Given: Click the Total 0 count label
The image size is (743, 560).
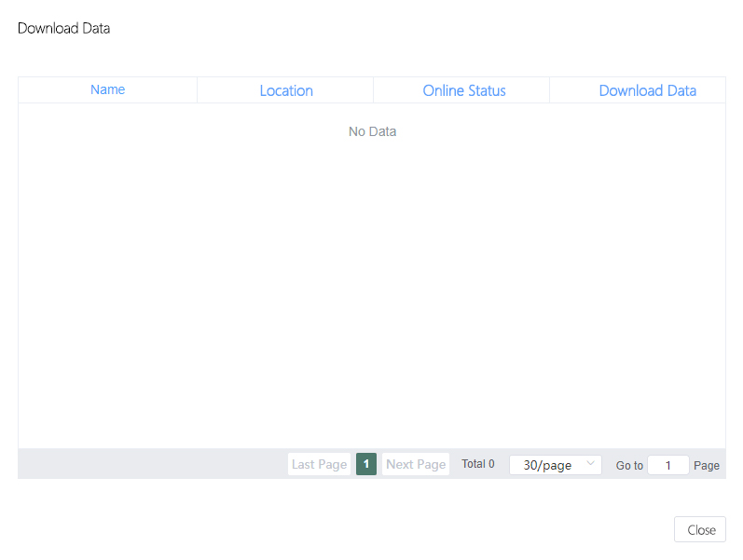Looking at the screenshot, I should [x=478, y=464].
